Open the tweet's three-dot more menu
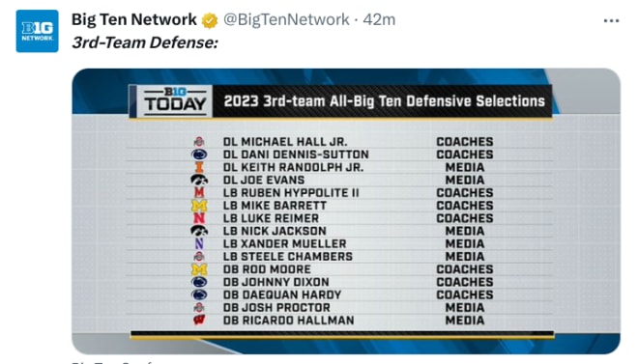The image size is (638, 364). (x=611, y=20)
